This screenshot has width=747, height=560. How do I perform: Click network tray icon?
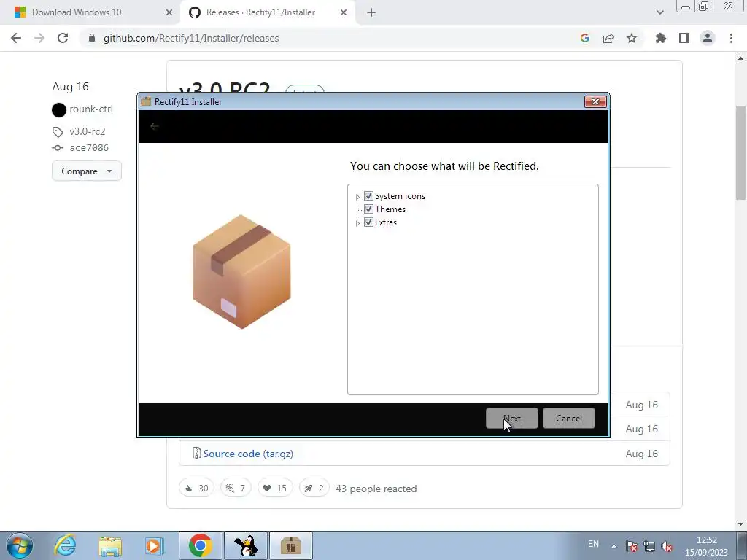click(x=649, y=546)
